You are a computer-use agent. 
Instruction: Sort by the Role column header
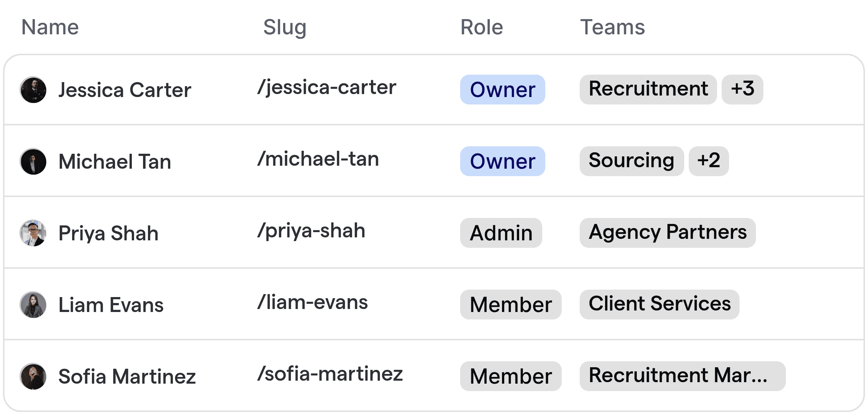[x=481, y=26]
